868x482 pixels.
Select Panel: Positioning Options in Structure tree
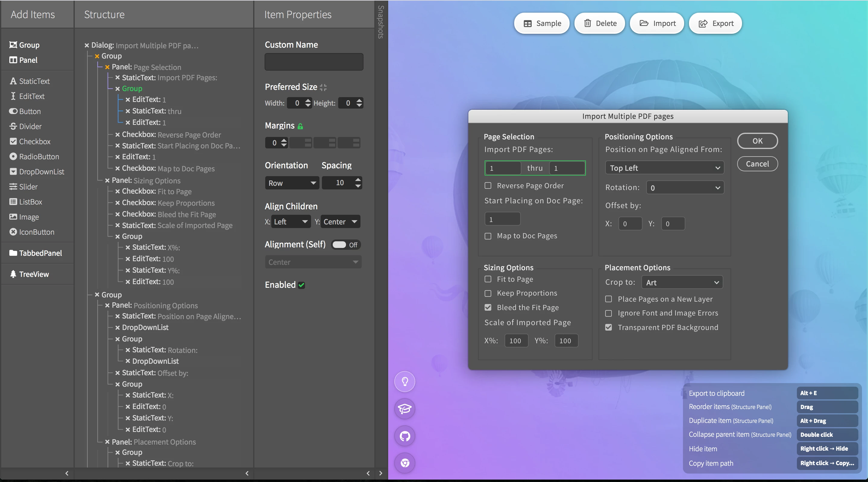tap(155, 305)
